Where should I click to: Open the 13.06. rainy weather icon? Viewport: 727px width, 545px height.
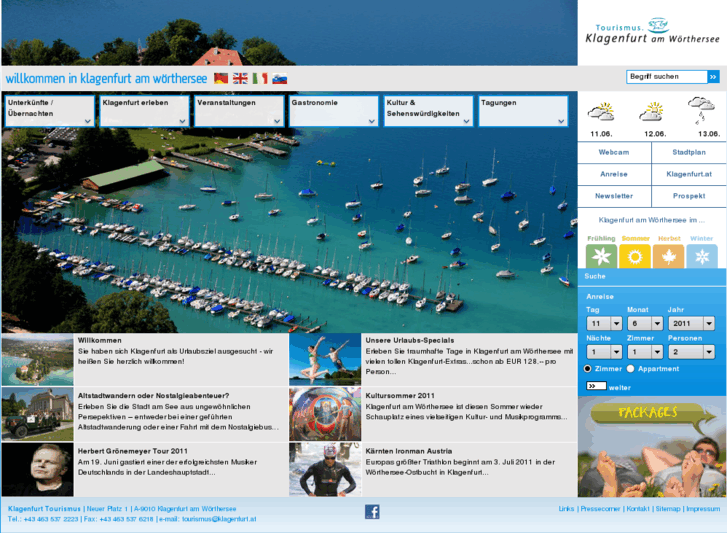(x=701, y=110)
